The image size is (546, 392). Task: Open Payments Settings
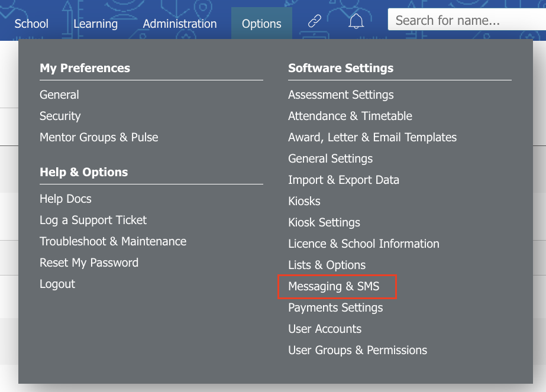[335, 308]
